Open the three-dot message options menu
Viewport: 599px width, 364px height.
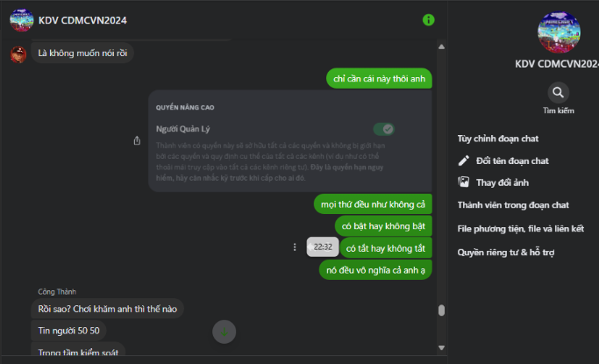click(294, 247)
